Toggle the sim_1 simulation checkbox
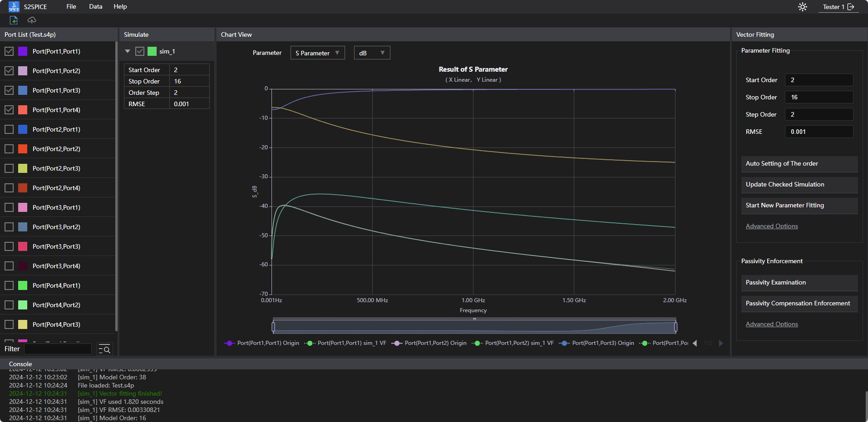Viewport: 868px width, 422px height. pyautogui.click(x=140, y=51)
